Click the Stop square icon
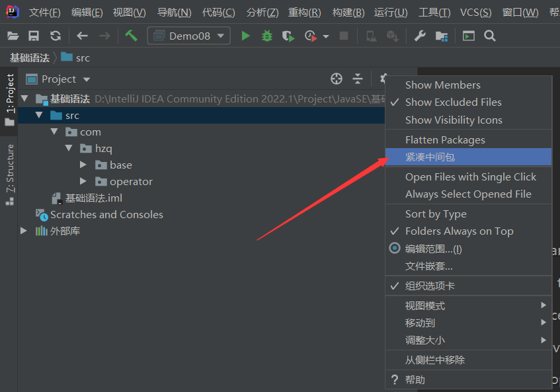Viewport: 560px width, 392px height. 344,36
